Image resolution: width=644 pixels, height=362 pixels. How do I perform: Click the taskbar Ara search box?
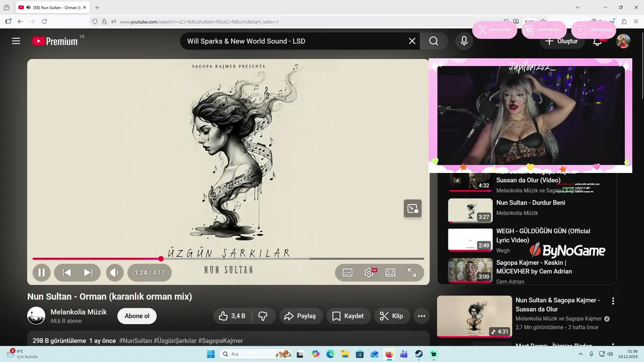[256, 354]
